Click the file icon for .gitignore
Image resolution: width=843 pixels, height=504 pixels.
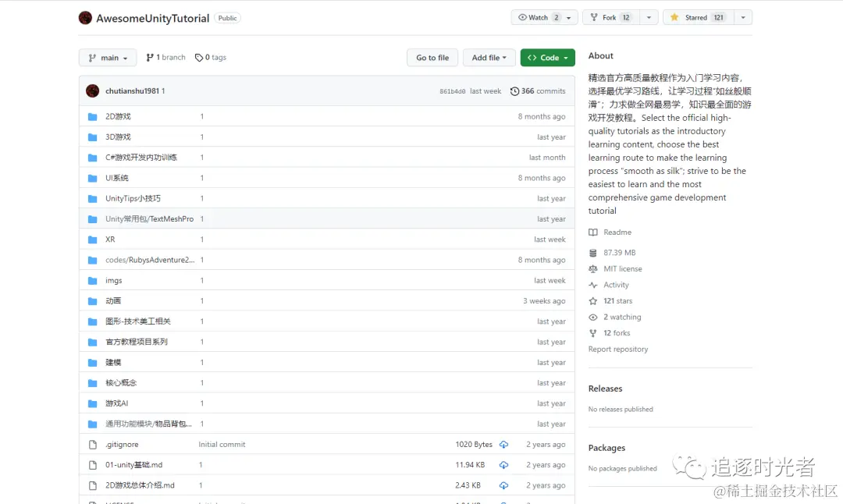point(92,445)
